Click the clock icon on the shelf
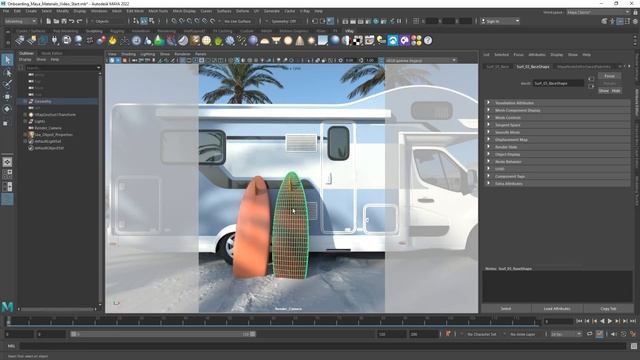 (x=136, y=40)
